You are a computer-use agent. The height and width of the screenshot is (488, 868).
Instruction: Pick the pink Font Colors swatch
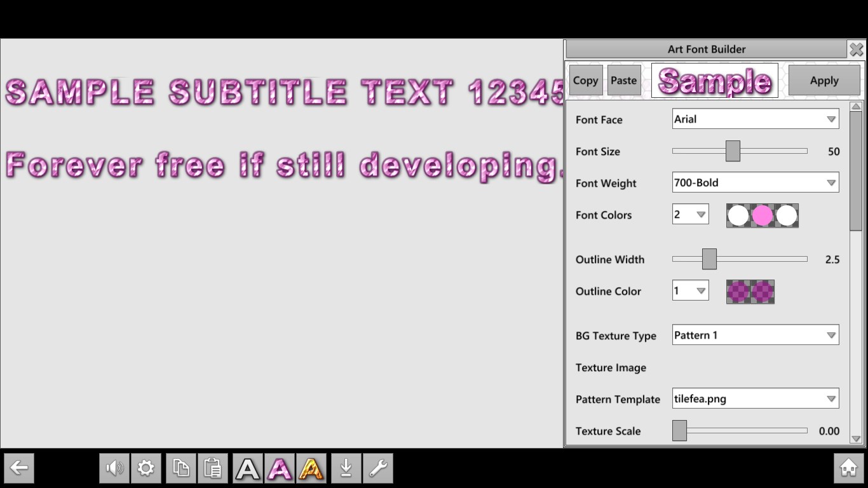(763, 215)
